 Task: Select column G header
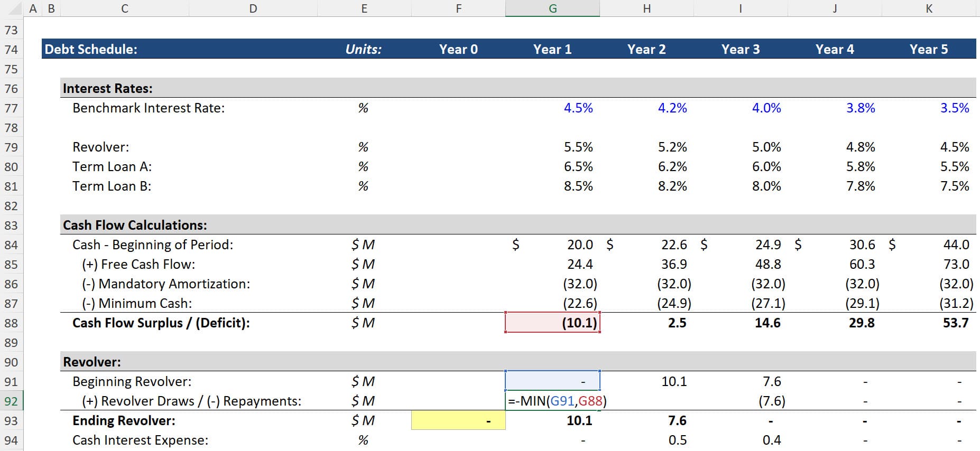(552, 8)
